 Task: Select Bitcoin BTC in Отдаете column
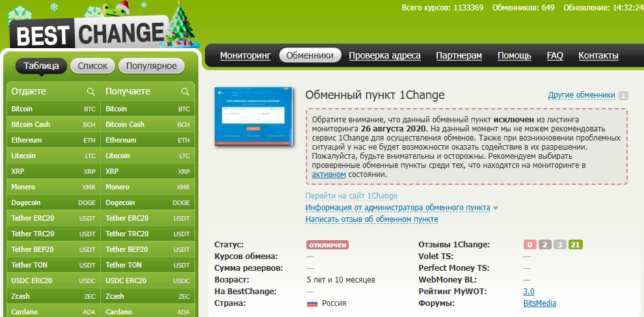53,109
